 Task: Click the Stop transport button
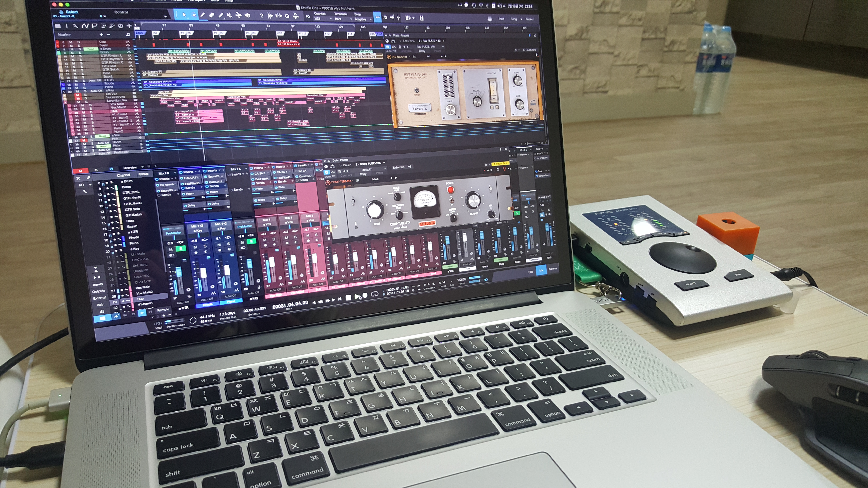348,298
